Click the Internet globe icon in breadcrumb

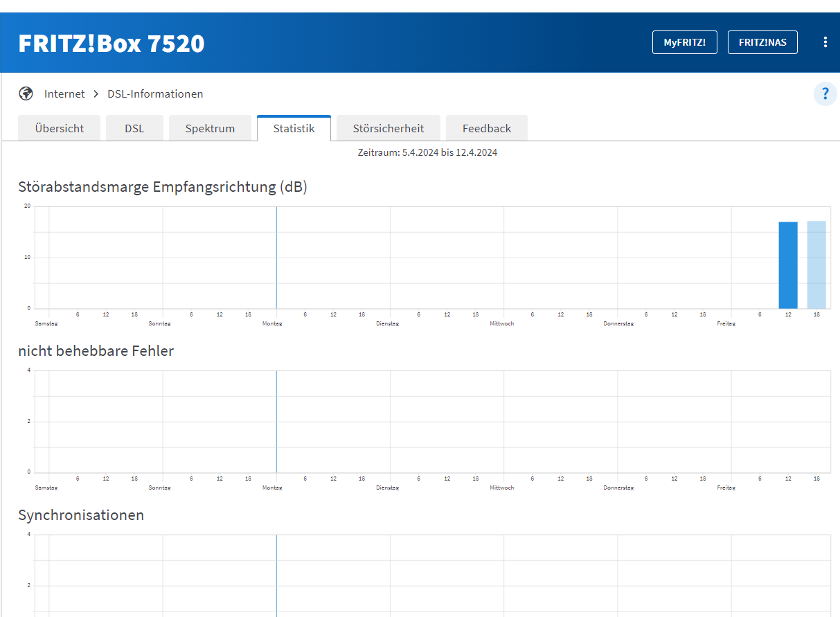26,93
